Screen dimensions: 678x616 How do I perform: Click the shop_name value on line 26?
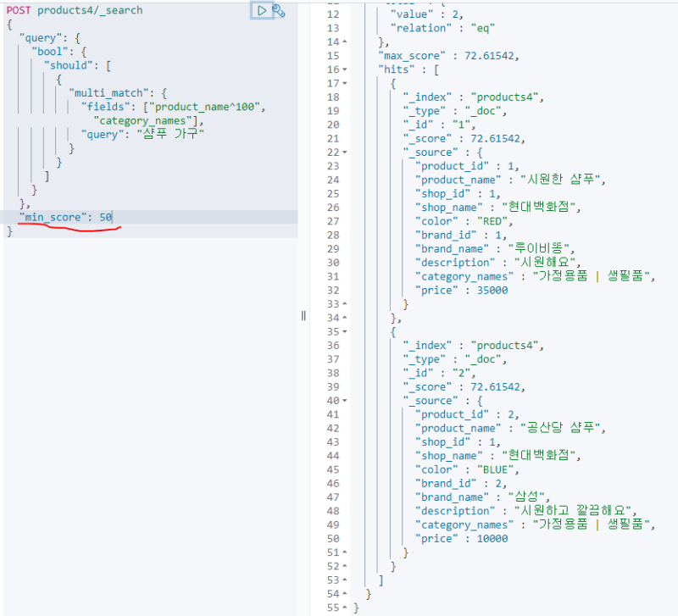pos(539,207)
